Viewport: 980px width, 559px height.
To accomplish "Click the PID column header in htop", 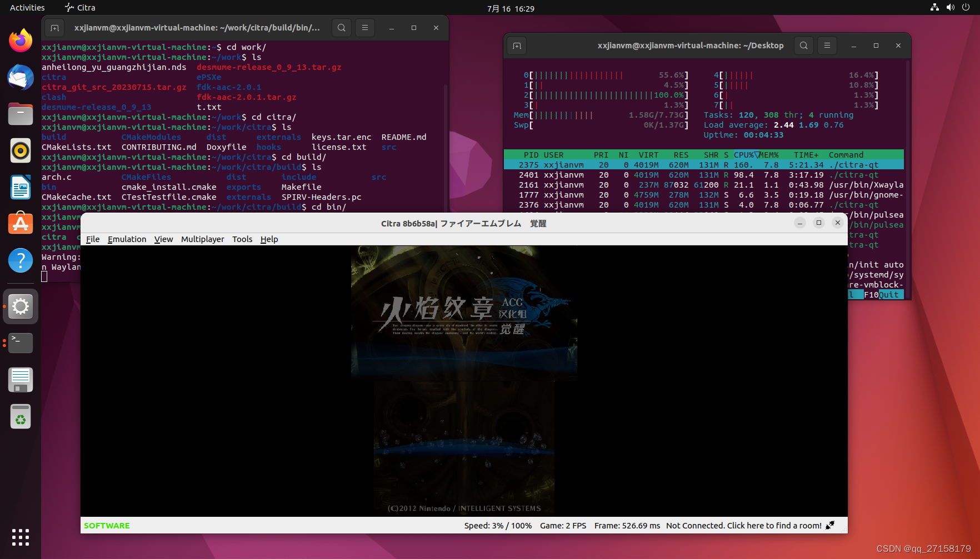I will 531,155.
